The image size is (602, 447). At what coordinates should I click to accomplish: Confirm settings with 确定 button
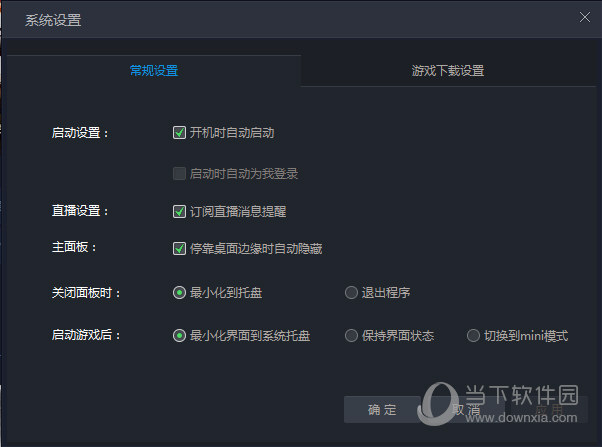pyautogui.click(x=382, y=410)
